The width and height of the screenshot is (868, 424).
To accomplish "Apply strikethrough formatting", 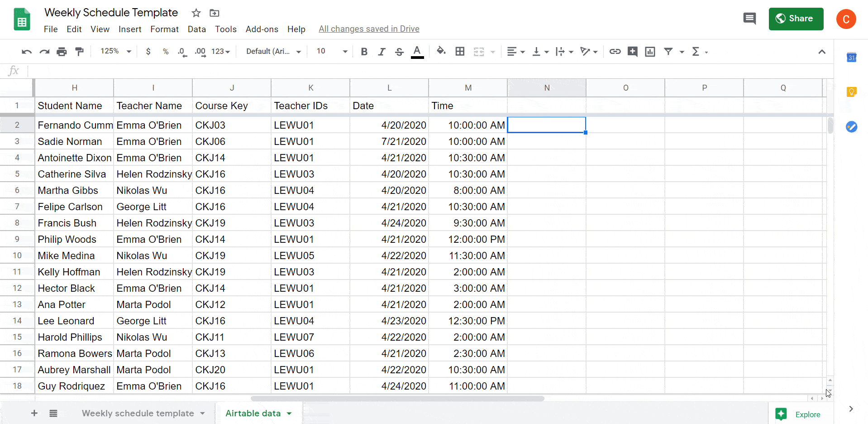I will (399, 51).
